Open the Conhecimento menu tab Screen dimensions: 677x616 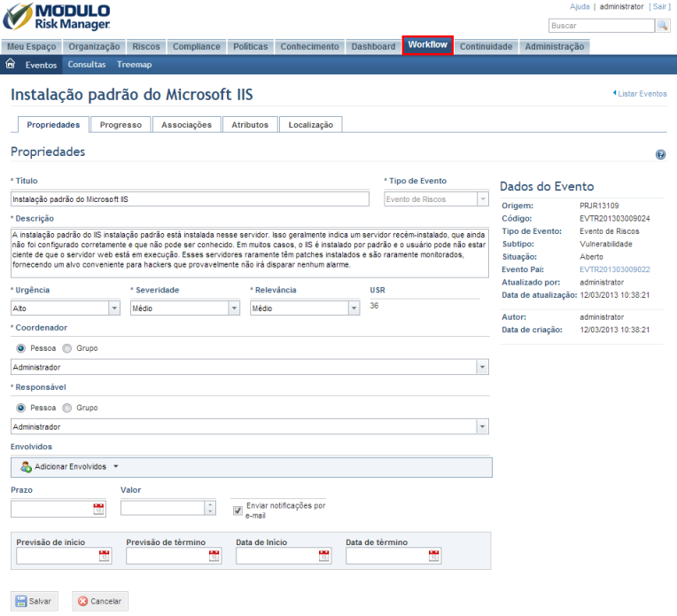tap(309, 47)
